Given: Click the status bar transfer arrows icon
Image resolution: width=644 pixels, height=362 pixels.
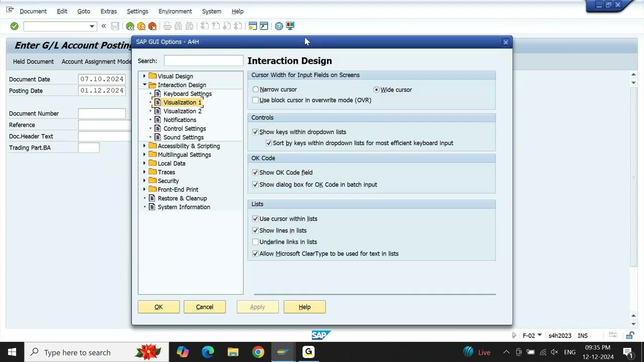Looking at the screenshot, I should pyautogui.click(x=613, y=335).
